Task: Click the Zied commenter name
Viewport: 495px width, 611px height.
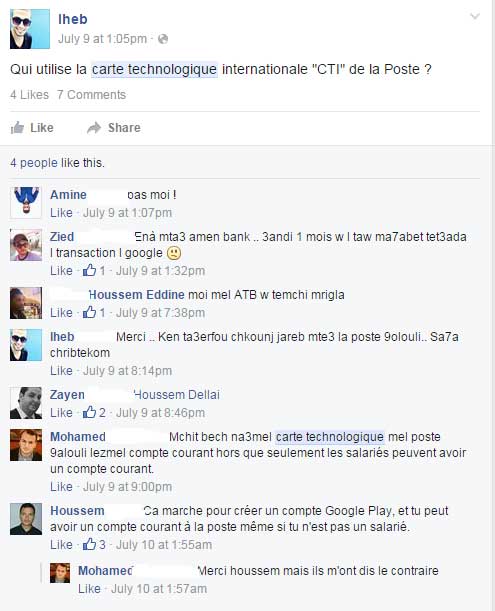Action: coord(62,237)
